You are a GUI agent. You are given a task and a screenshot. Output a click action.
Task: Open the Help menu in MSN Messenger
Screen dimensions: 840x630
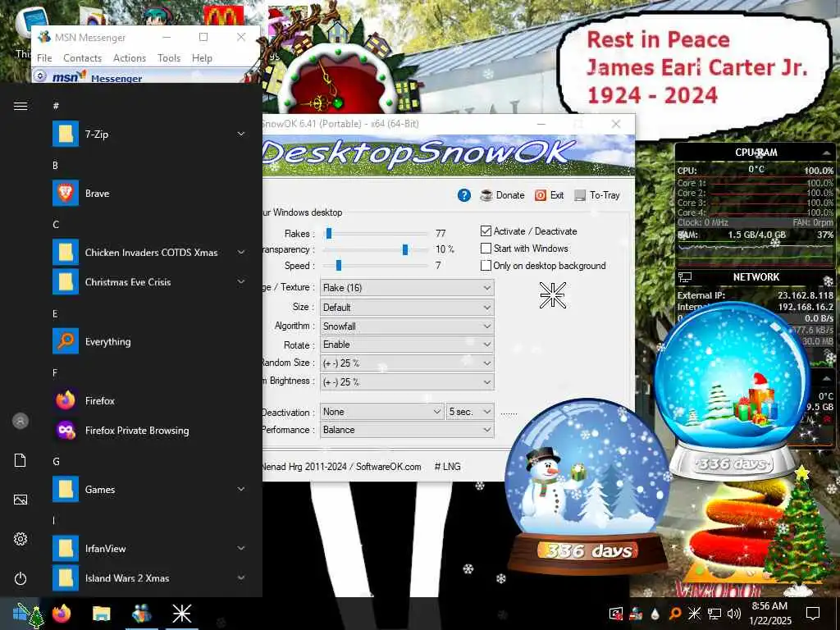click(202, 58)
